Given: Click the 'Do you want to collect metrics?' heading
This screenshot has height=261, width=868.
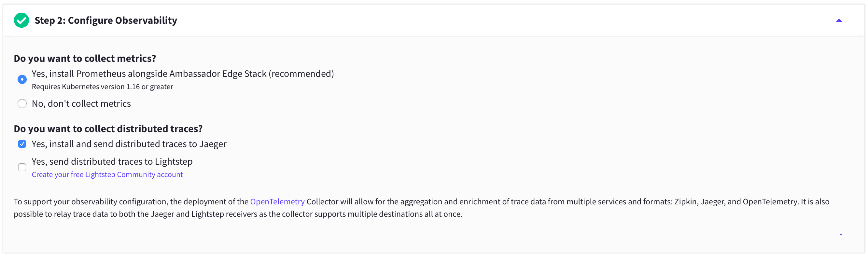Looking at the screenshot, I should tap(85, 58).
